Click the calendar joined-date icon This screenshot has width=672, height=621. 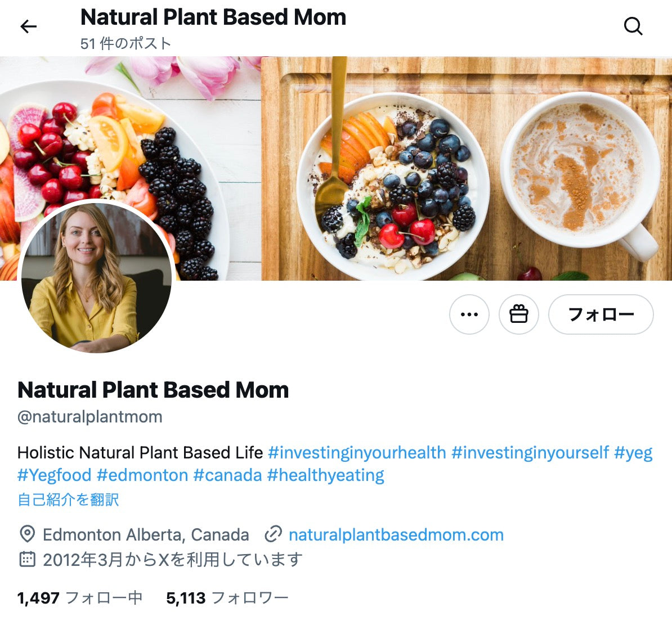pyautogui.click(x=28, y=559)
